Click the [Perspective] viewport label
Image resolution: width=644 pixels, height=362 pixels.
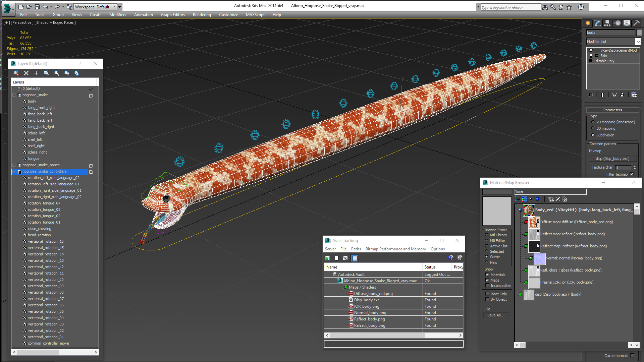(x=22, y=22)
